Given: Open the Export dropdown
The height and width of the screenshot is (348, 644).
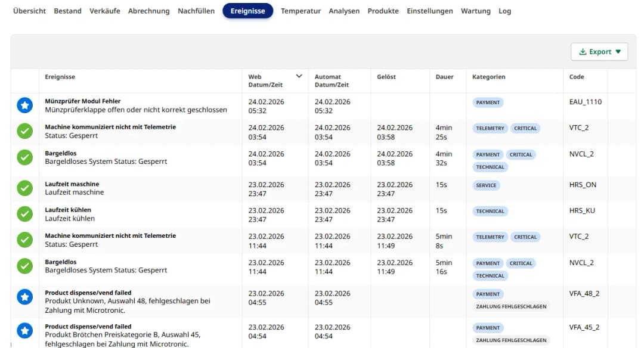Looking at the screenshot, I should (x=599, y=52).
